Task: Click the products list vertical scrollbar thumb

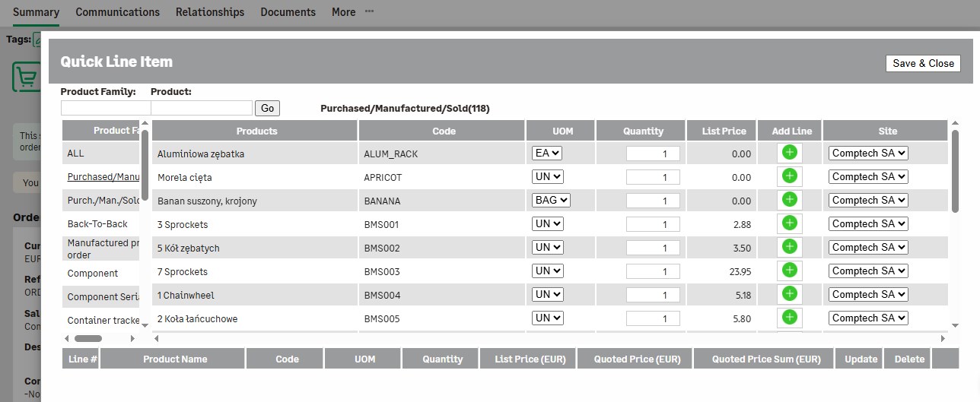Action: click(956, 171)
